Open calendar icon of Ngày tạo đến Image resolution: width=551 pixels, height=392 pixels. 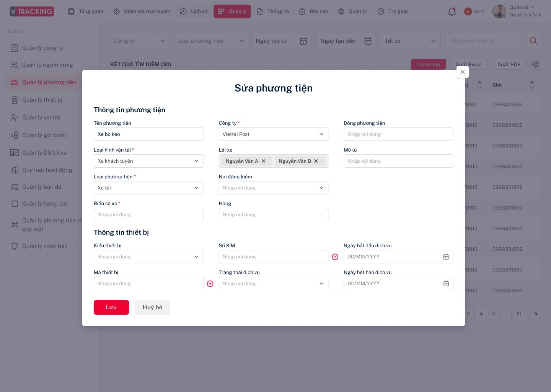tap(368, 41)
